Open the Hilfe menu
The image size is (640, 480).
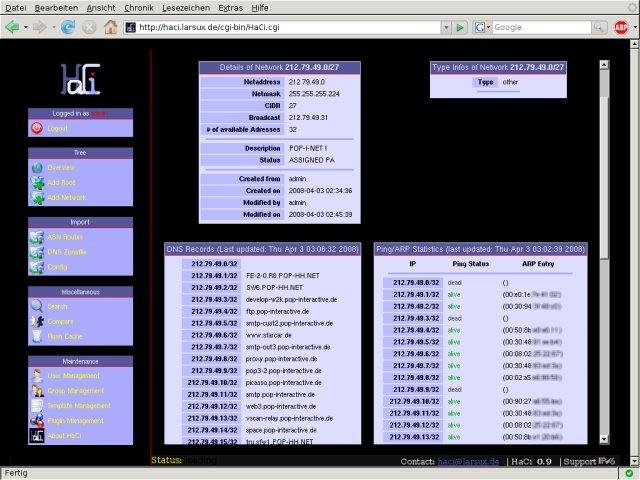[260, 8]
